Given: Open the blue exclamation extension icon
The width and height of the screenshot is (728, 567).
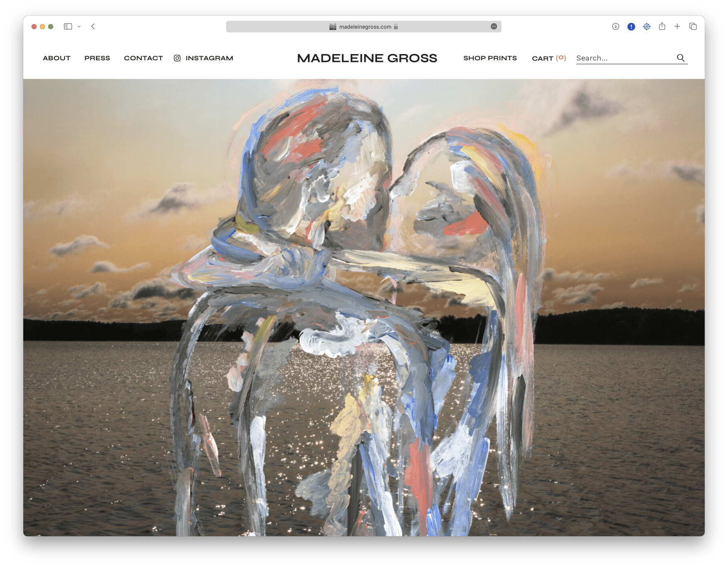Looking at the screenshot, I should [x=631, y=27].
